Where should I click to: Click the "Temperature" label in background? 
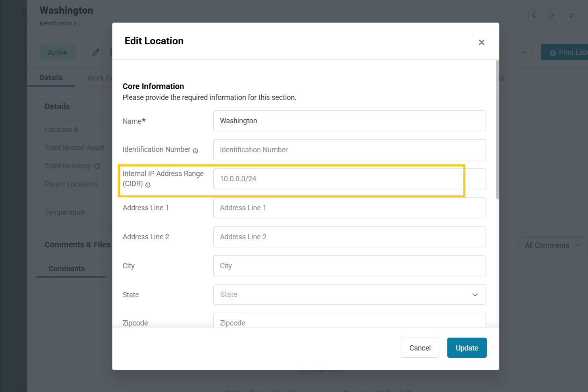pos(65,212)
